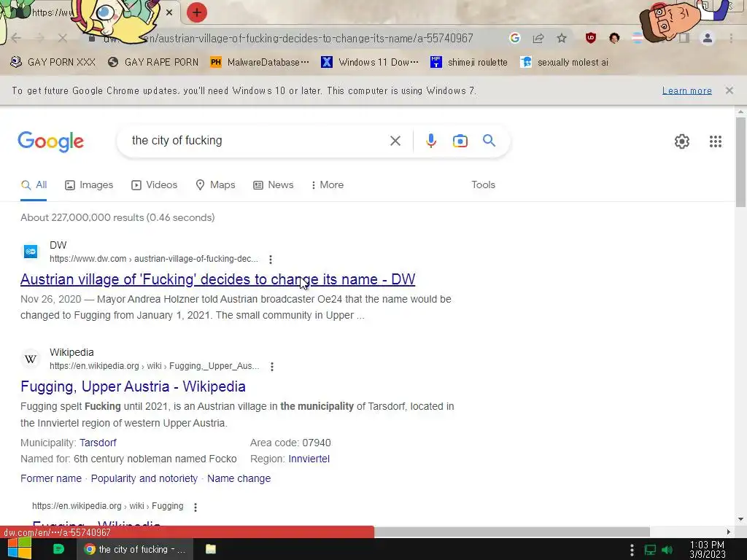Image resolution: width=747 pixels, height=560 pixels.
Task: Show hidden tray icons
Action: click(632, 550)
